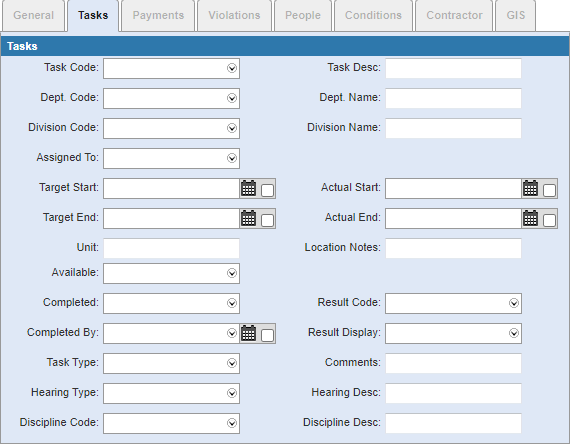The width and height of the screenshot is (570, 444).
Task: Open the Violations tab
Action: coord(234,15)
